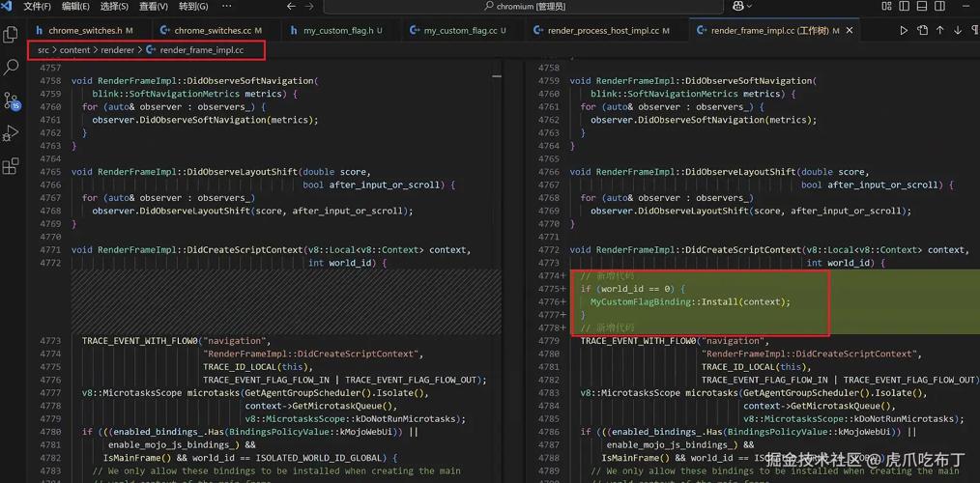
Task: Open the Extensions view
Action: click(11, 166)
